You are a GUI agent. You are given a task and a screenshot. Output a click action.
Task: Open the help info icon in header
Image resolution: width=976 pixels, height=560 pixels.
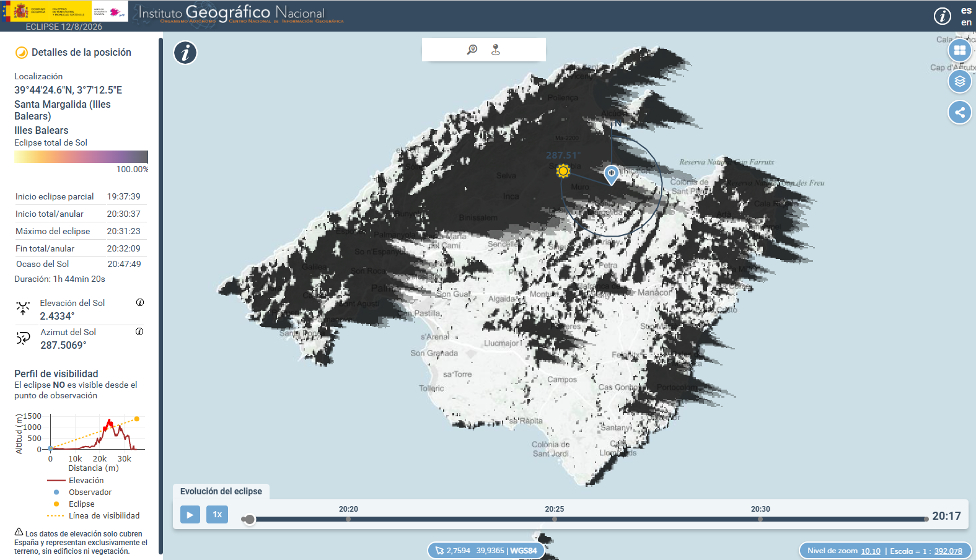[942, 16]
